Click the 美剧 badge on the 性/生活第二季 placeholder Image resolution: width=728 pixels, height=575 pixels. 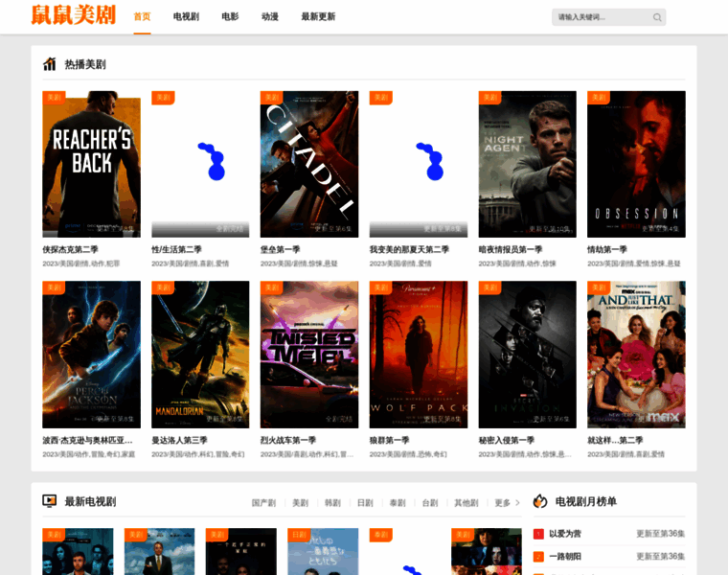[163, 98]
